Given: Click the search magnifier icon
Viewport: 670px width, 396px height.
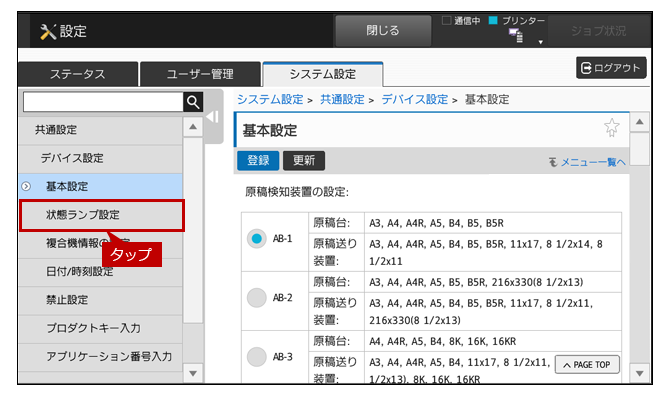Looking at the screenshot, I should tap(193, 102).
